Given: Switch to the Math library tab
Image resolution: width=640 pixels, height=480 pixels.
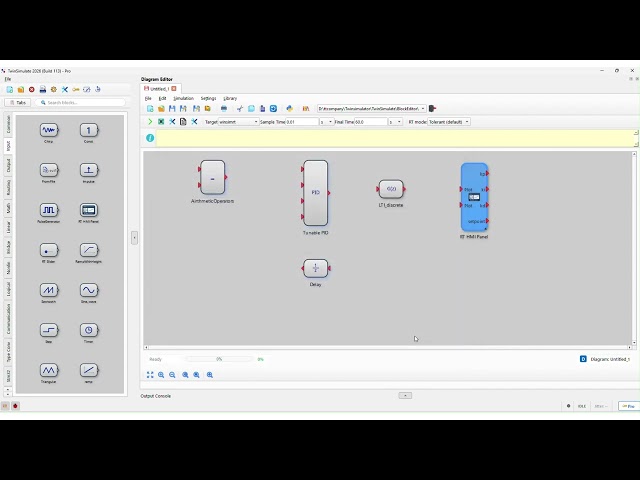Looking at the screenshot, I should (8, 208).
